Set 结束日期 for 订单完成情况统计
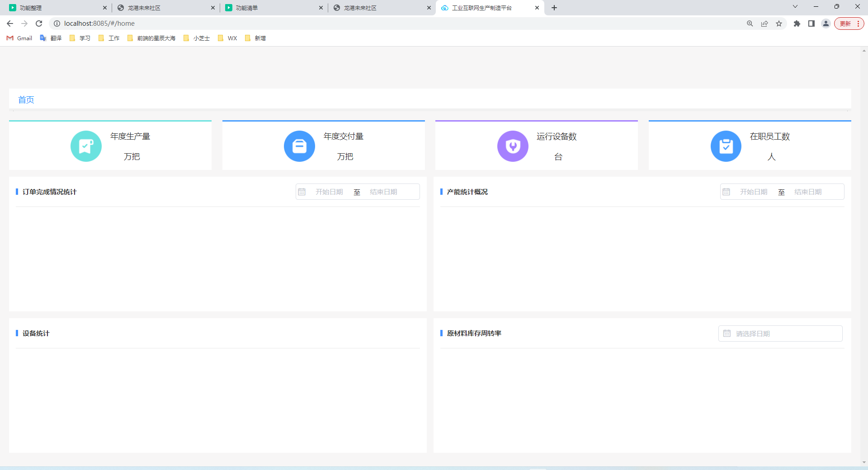Image resolution: width=868 pixels, height=470 pixels. point(383,192)
